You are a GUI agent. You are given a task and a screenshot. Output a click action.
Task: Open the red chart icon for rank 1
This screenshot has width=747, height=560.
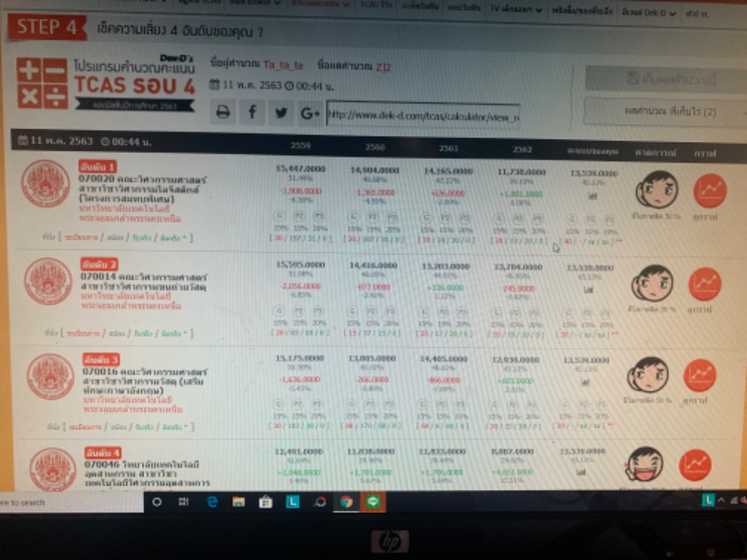709,190
